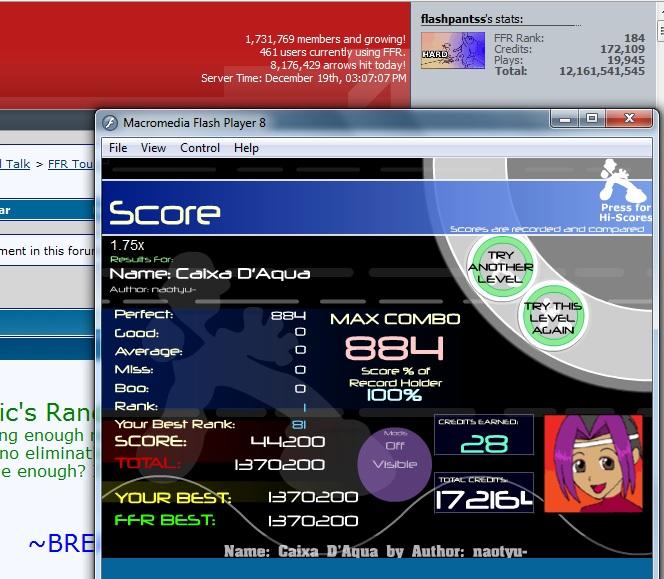Toggle the purple Mods Off Visible circle
This screenshot has height=579, width=664.
[x=394, y=464]
